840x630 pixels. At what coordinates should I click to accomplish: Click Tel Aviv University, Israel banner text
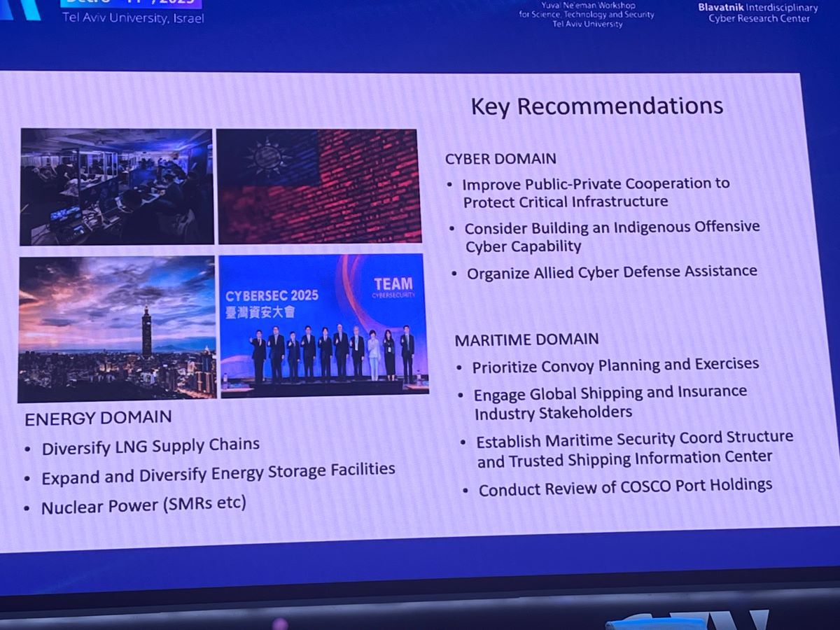pos(133,18)
